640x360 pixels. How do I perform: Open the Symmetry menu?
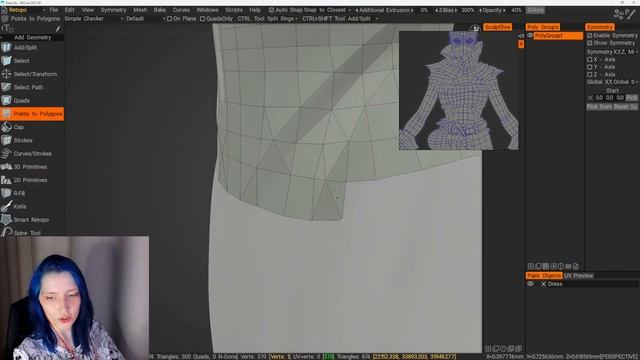[113, 10]
